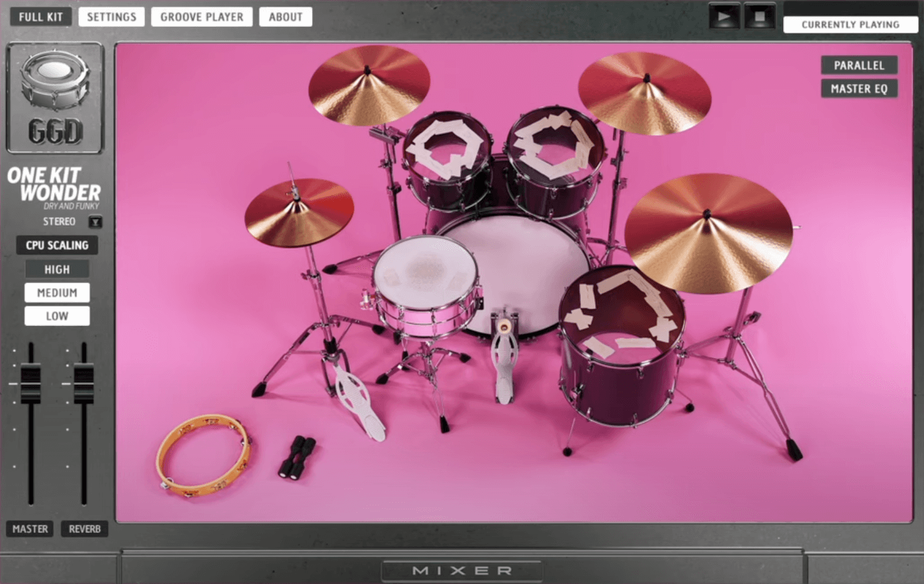Open the Stereo output dropdown

95,222
